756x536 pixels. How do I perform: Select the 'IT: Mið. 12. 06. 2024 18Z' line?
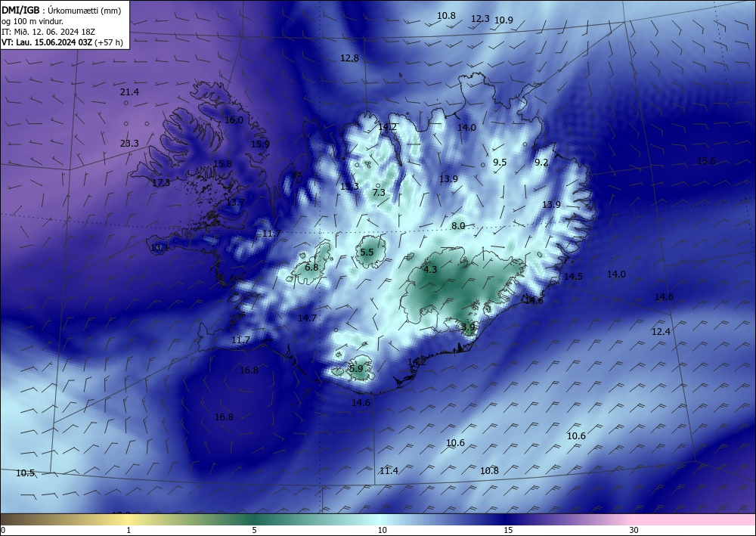[x=48, y=32]
